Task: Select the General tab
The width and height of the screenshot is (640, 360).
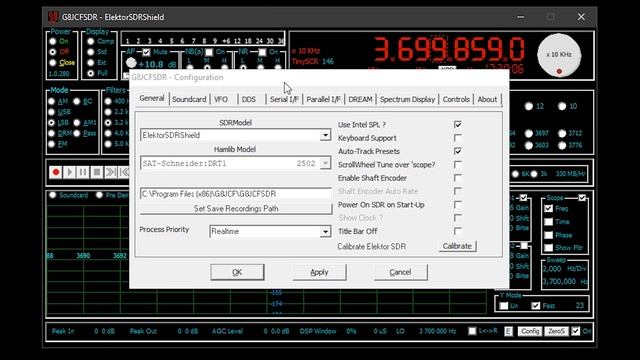Action: pyautogui.click(x=152, y=98)
